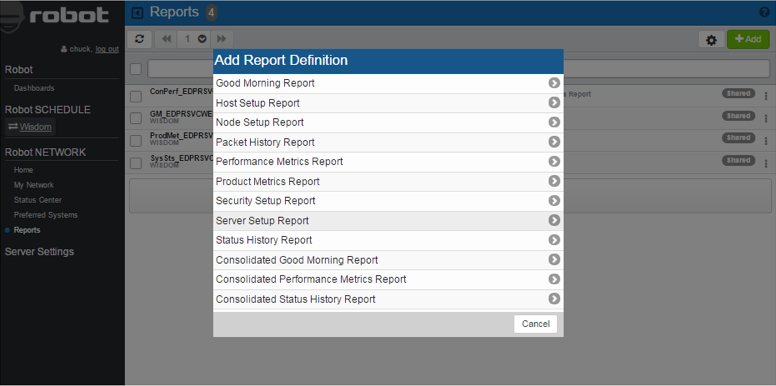Click the arrow icon for Performance Metrics Report
Viewport: 776px width, 386px height.
[x=554, y=161]
